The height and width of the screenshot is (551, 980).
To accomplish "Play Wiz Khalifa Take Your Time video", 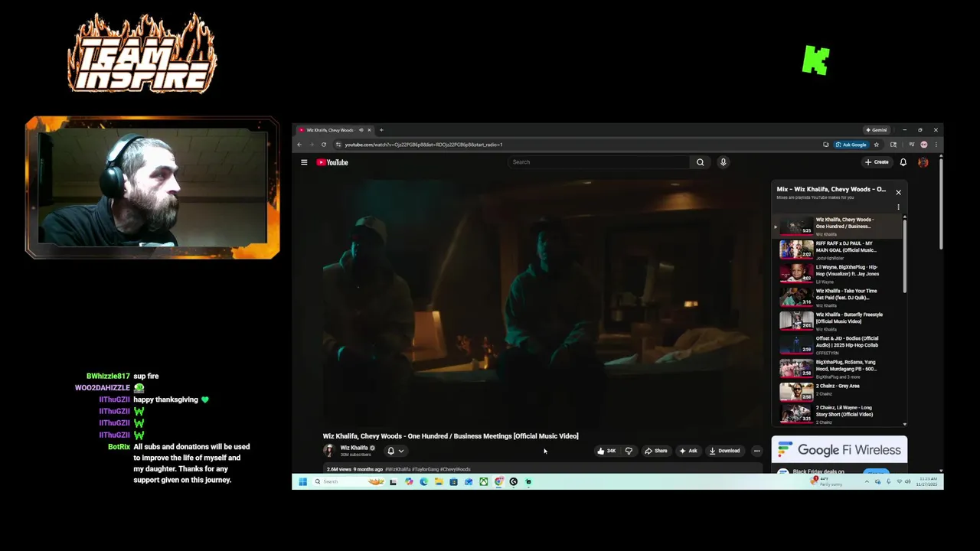I will tap(838, 297).
